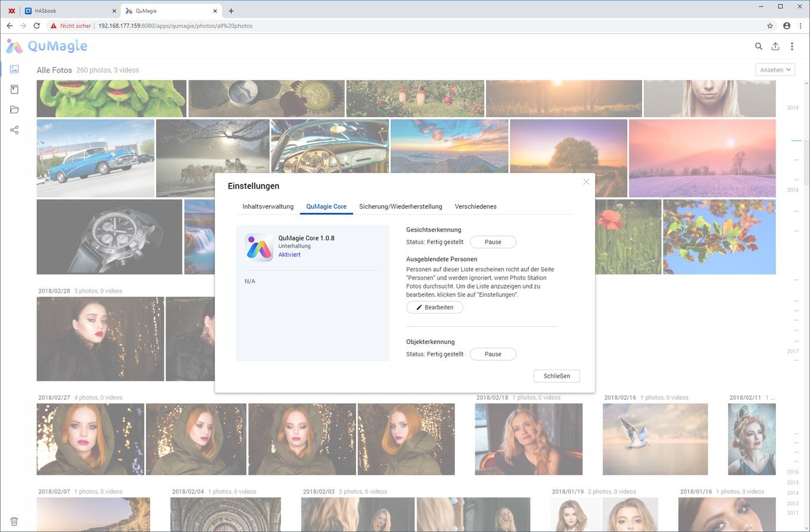Open the three-dot more menu in QuMagie
810x532 pixels.
(x=792, y=46)
